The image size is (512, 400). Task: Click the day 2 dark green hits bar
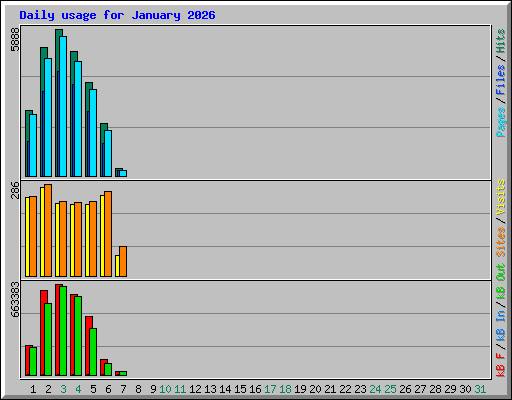[43, 112]
